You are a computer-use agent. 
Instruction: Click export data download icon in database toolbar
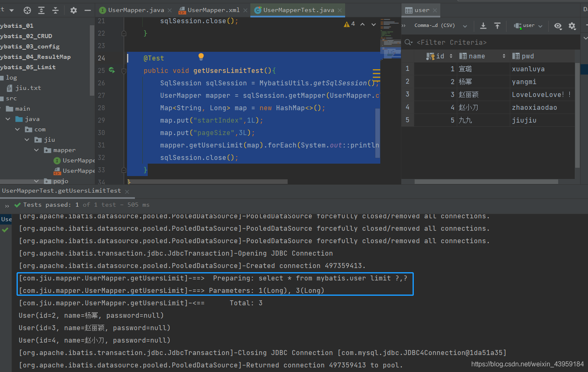click(483, 26)
